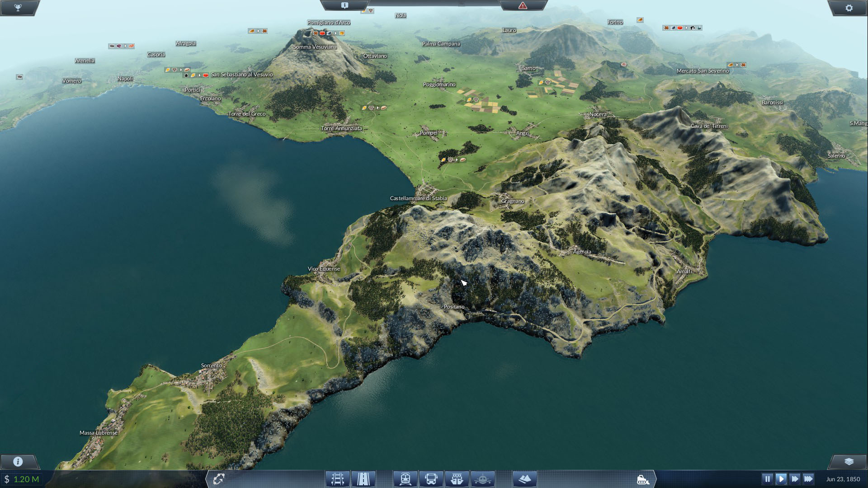Image resolution: width=868 pixels, height=488 pixels.
Task: Select the Sorrento town label
Action: (x=211, y=366)
